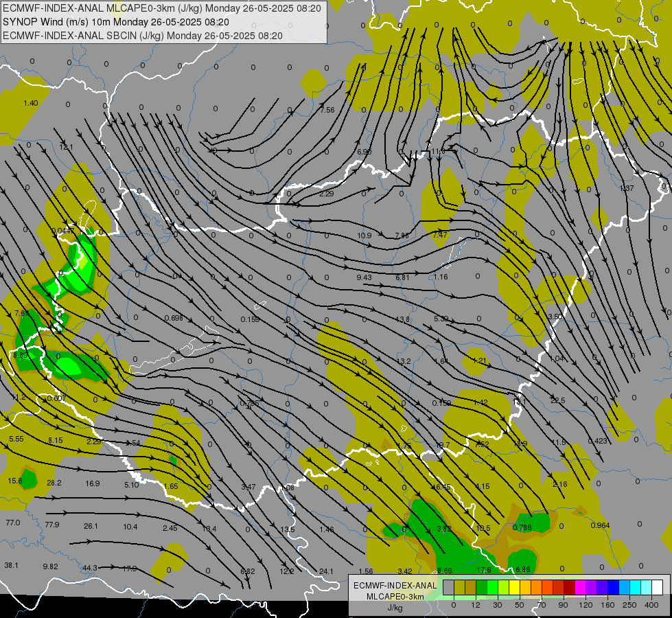Viewport: 672px width, 618px height.
Task: Click the map value '8.89'
Action: [21, 356]
